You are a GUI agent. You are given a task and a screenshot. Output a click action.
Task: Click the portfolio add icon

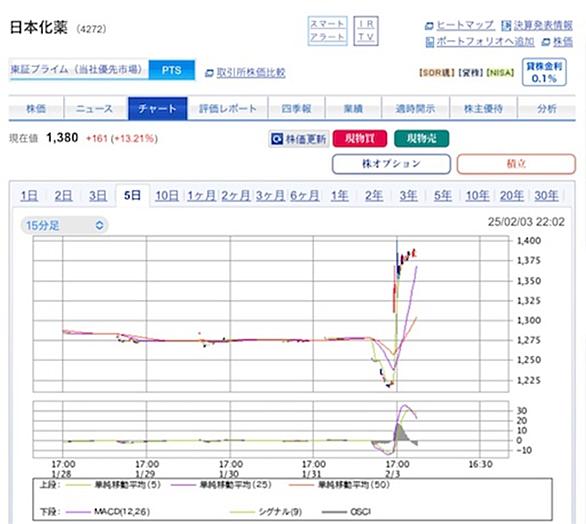pos(430,42)
